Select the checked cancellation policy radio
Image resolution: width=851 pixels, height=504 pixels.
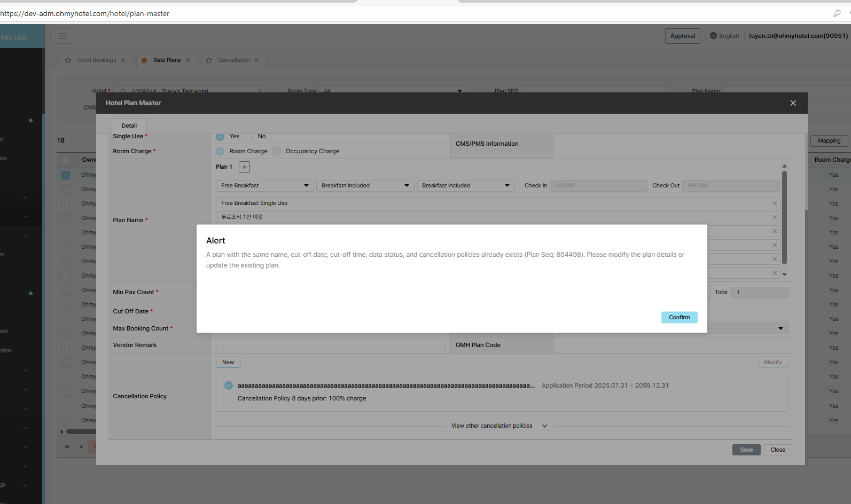[229, 385]
